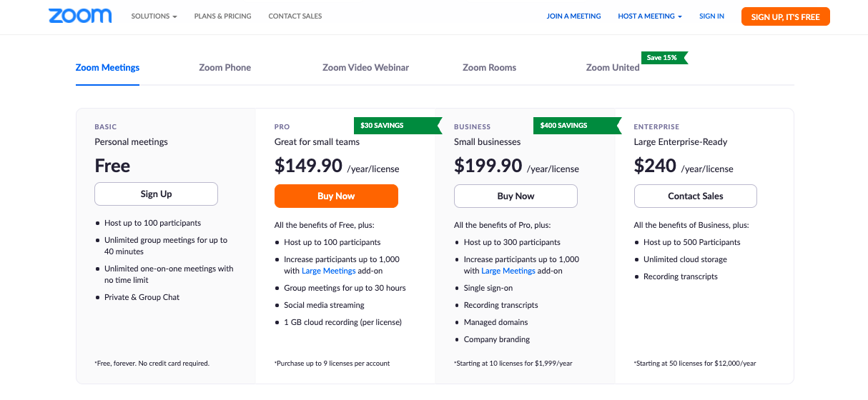
Task: Open the Host a Meeting dropdown
Action: point(650,16)
